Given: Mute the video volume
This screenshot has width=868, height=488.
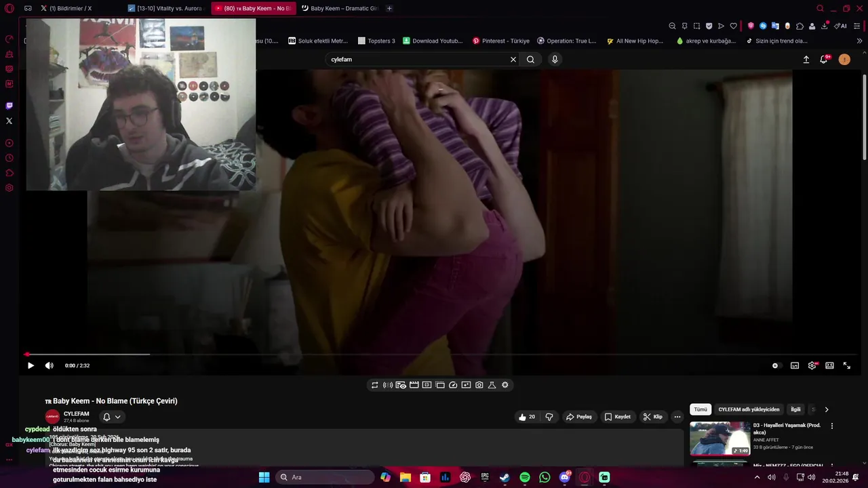Looking at the screenshot, I should click(49, 365).
